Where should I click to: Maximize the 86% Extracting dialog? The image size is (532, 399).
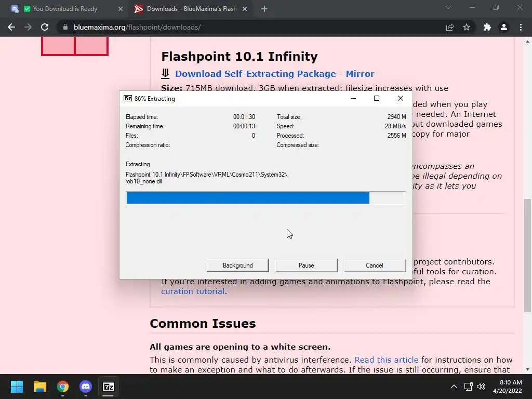377,98
